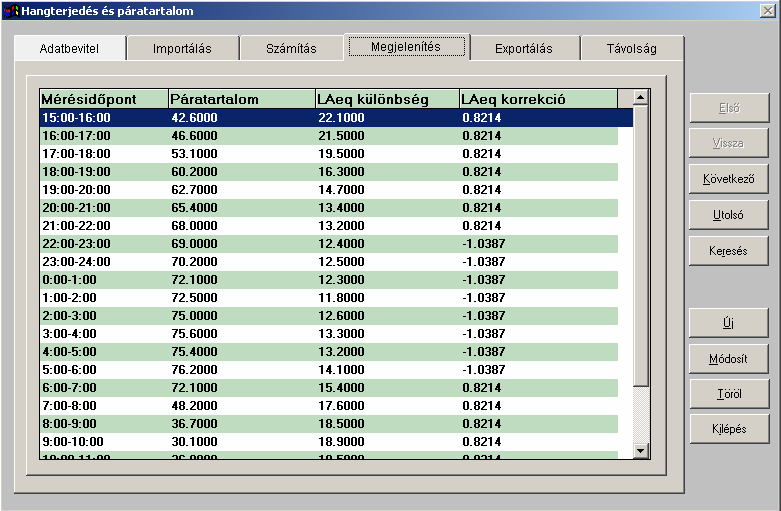Exit with the Kilépés button
This screenshot has width=781, height=511.
(x=730, y=429)
